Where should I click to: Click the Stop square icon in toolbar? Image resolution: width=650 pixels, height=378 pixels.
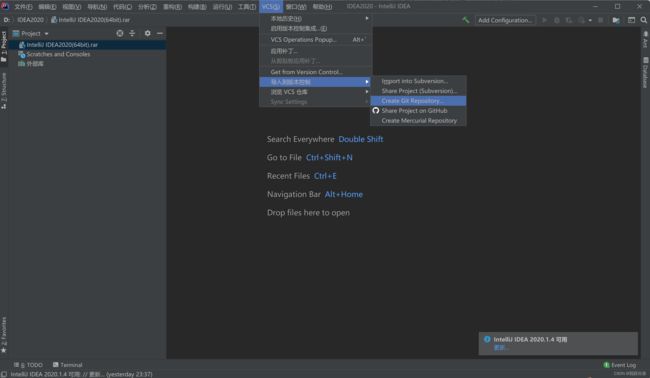[600, 20]
